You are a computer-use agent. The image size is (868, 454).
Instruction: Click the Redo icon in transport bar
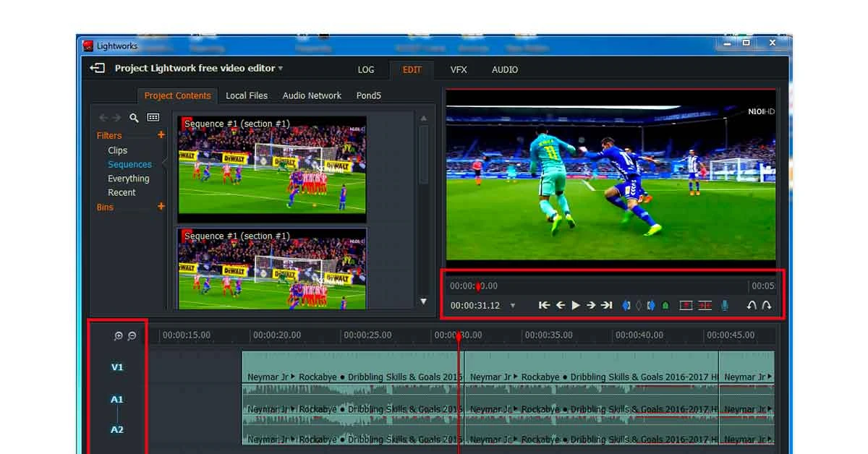pyautogui.click(x=768, y=305)
